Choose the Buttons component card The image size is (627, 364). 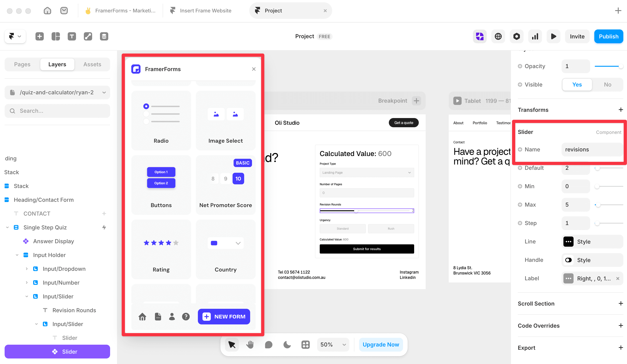161,185
